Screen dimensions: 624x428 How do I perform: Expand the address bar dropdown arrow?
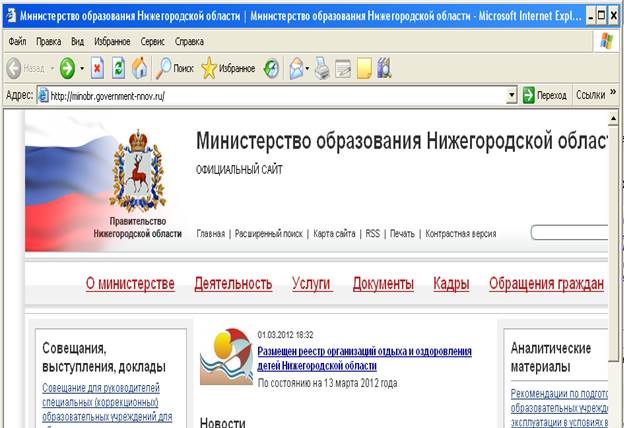click(x=512, y=96)
